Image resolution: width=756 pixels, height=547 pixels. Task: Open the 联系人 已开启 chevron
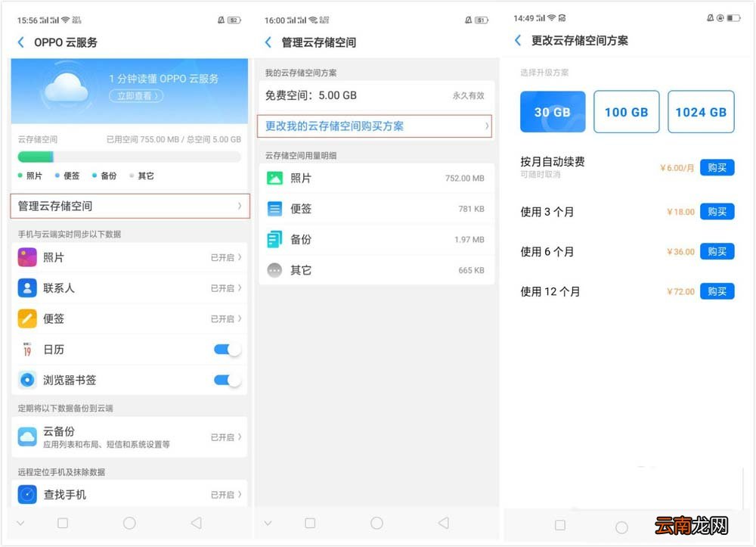click(240, 288)
